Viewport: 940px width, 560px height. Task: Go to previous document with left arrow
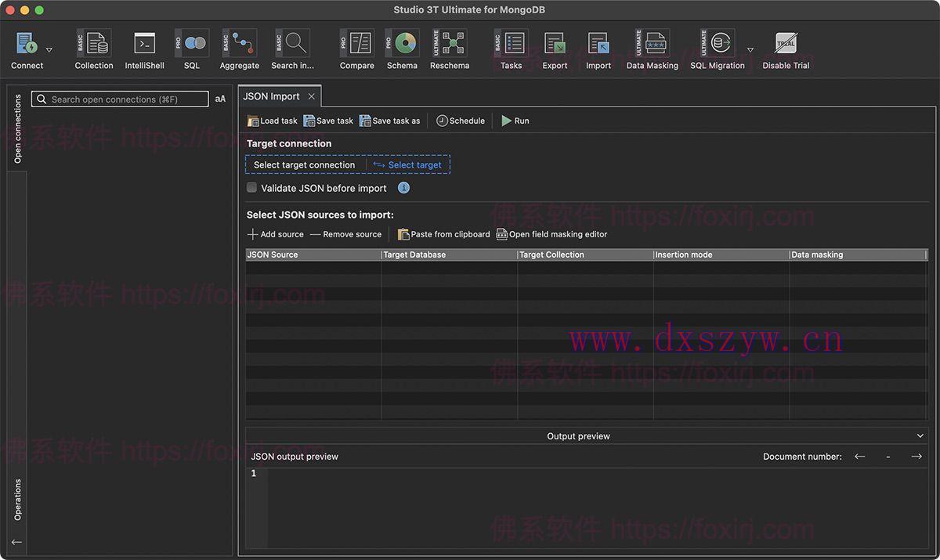click(x=860, y=457)
